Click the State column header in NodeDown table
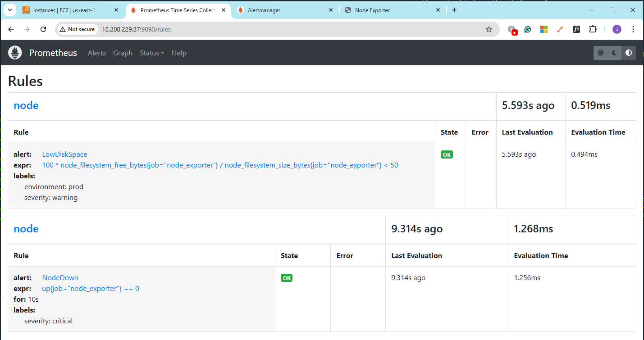 tap(289, 256)
